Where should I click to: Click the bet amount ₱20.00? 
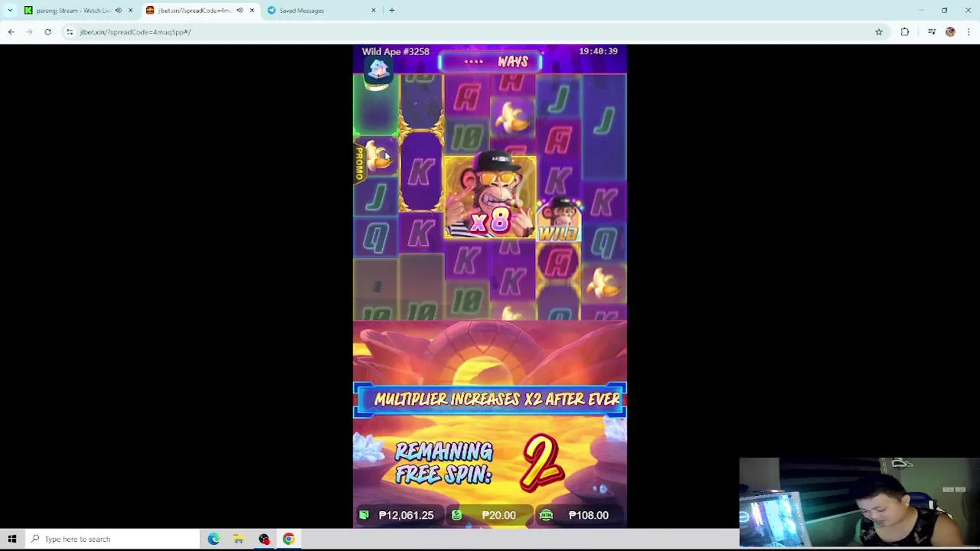point(498,515)
